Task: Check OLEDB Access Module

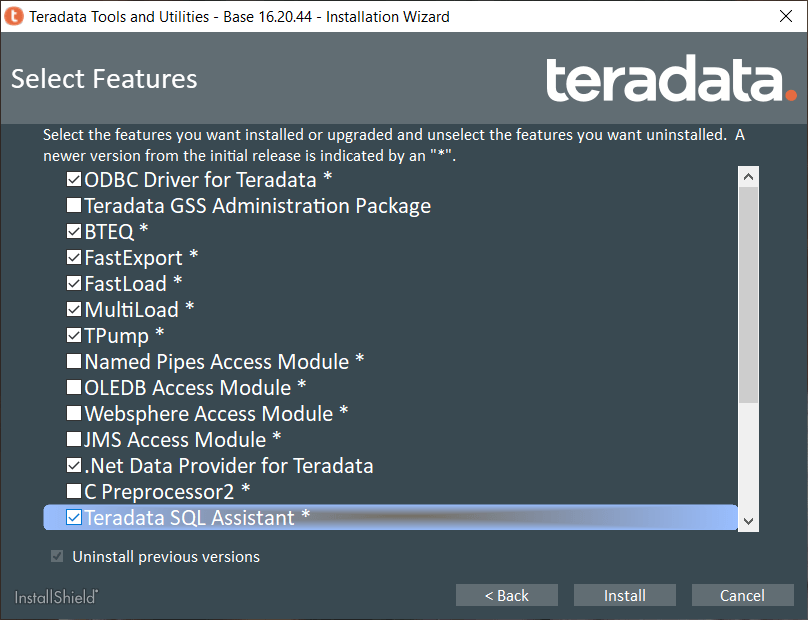Action: tap(74, 387)
